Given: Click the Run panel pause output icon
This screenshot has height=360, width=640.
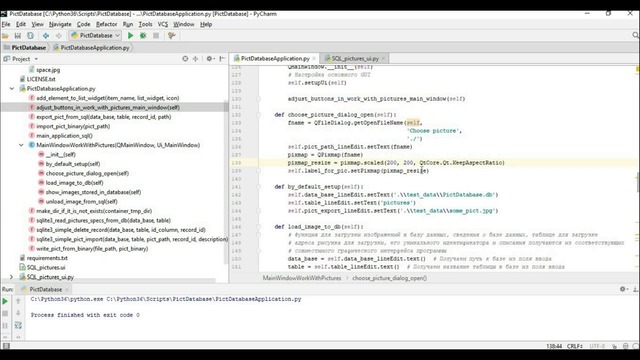Looking at the screenshot, I should [x=5, y=326].
